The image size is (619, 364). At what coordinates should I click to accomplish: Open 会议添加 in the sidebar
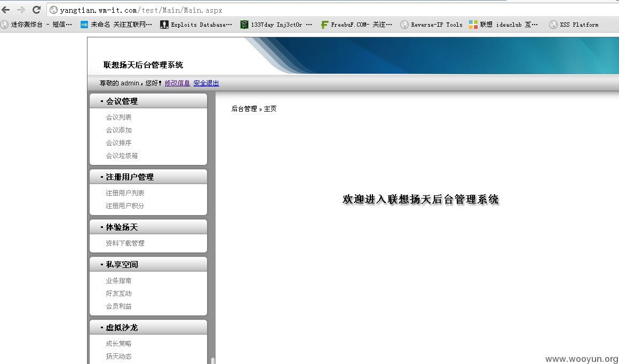[118, 130]
